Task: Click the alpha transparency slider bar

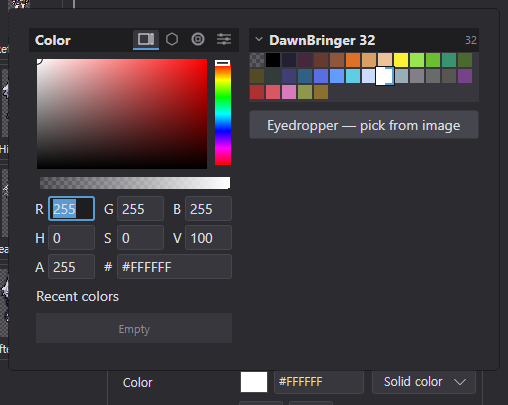Action: (135, 183)
